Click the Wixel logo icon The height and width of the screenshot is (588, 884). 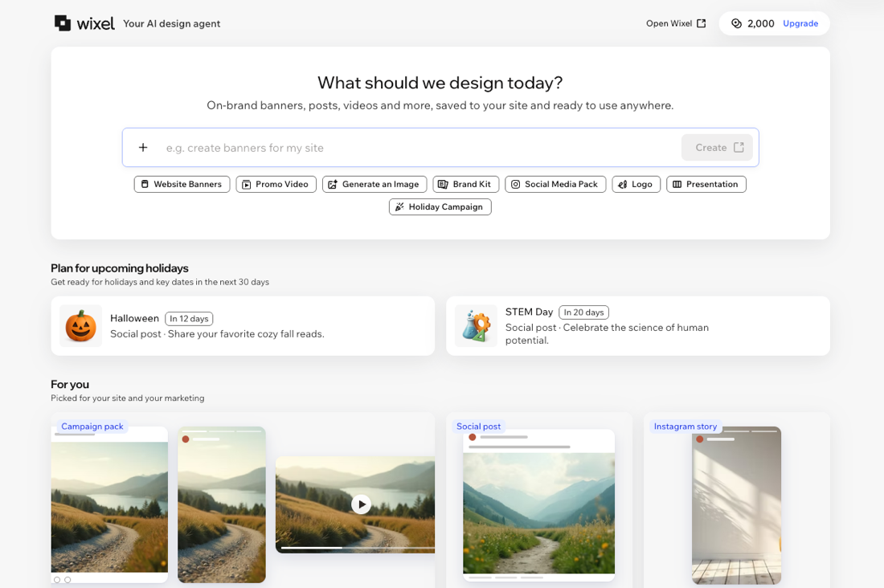click(63, 23)
